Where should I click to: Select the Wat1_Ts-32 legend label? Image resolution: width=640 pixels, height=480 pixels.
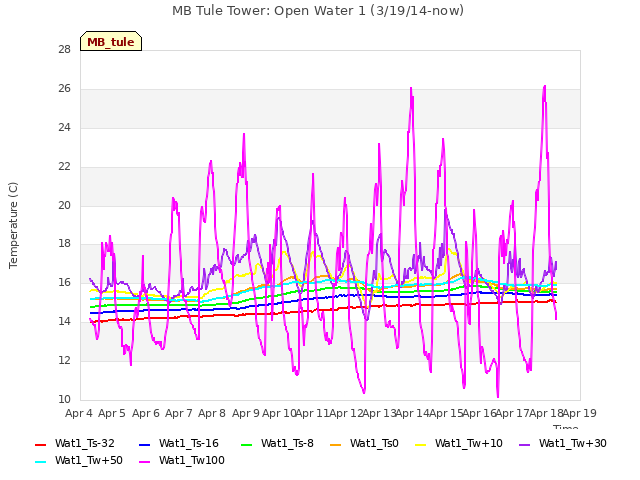tap(85, 443)
